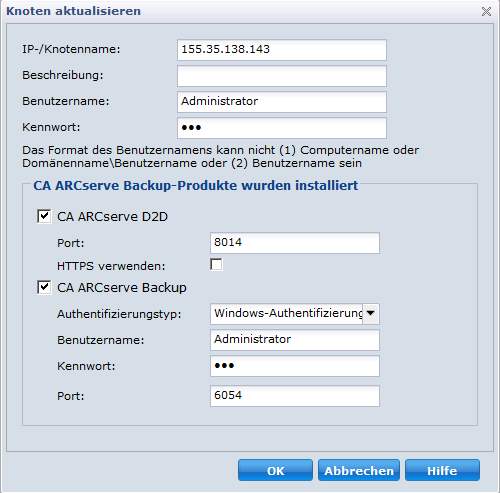Click the Beschreibung label
This screenshot has width=500, height=493.
tap(63, 75)
